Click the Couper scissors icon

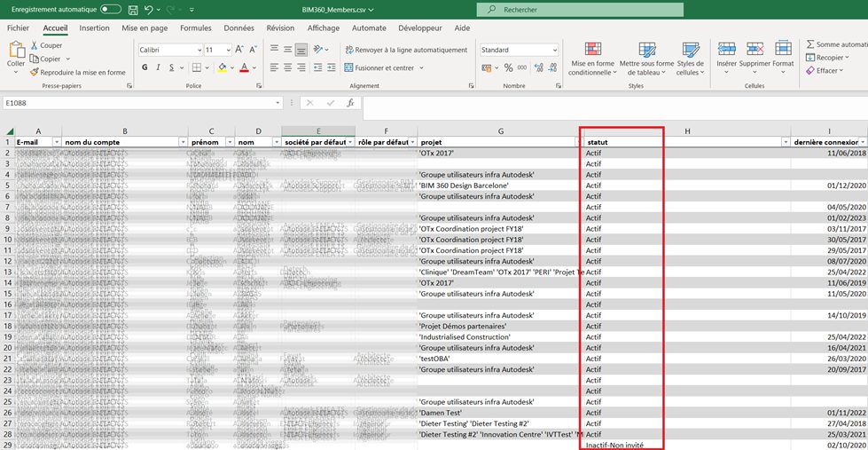pos(35,45)
